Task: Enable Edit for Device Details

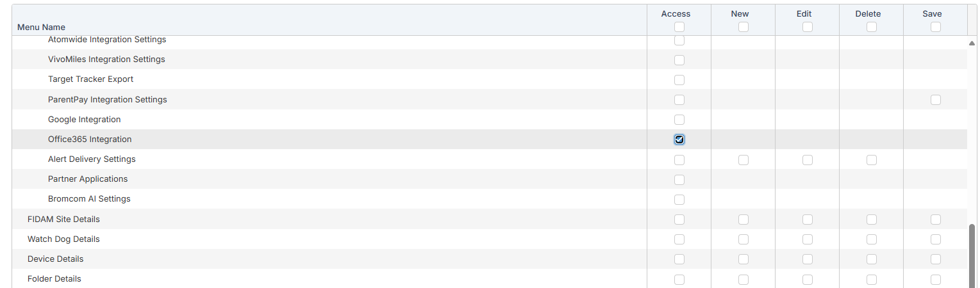Action: pyautogui.click(x=808, y=259)
